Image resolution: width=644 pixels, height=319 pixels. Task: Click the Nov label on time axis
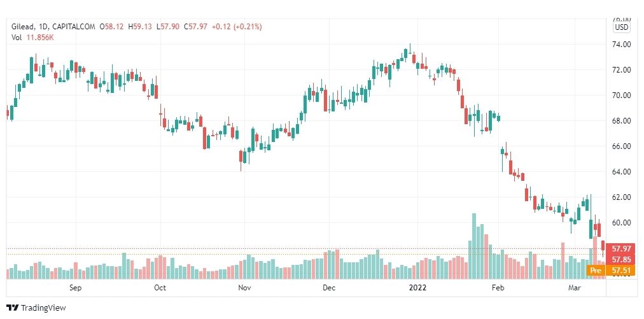(244, 287)
